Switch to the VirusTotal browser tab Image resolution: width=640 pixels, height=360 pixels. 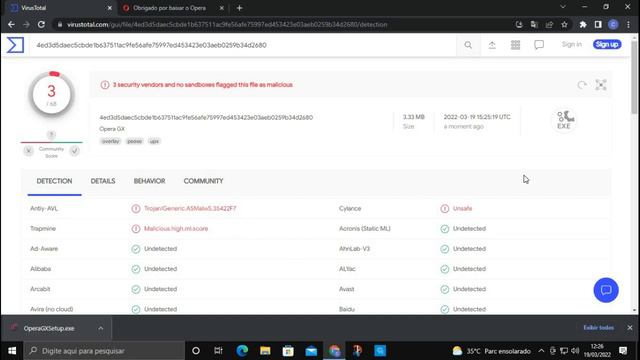pyautogui.click(x=61, y=8)
